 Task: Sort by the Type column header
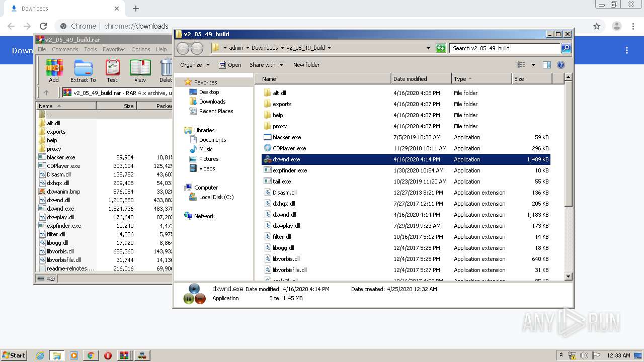click(481, 79)
